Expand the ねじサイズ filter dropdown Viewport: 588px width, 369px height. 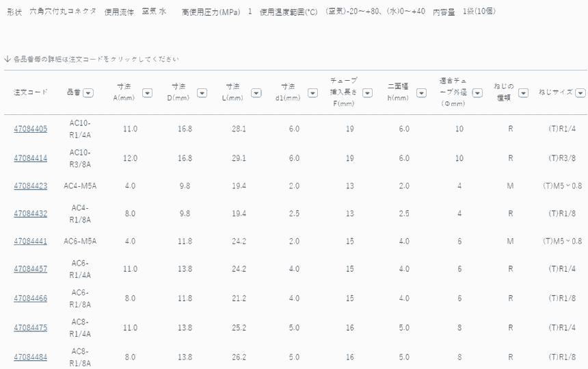(x=580, y=93)
